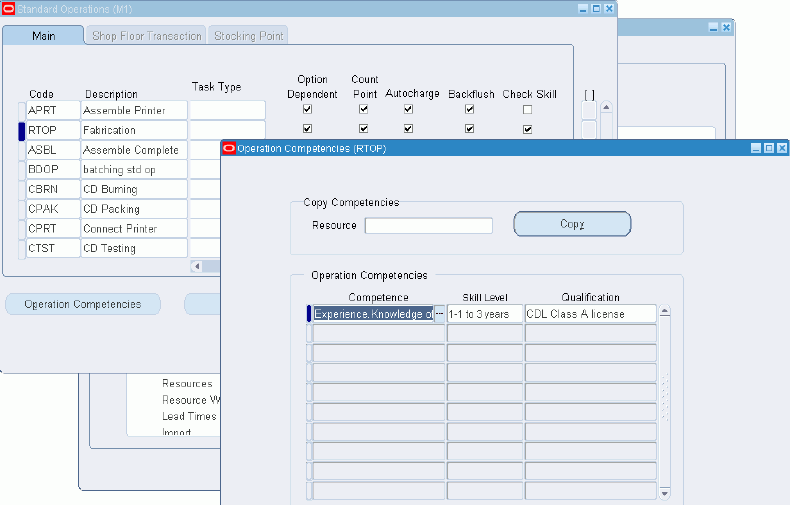The image size is (790, 505).
Task: Click scroll left arrow under Task Type column
Action: click(198, 266)
